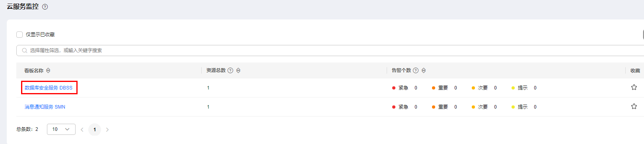Open 消息通知服务 SMN dashboard link
644x144 pixels.
click(45, 107)
